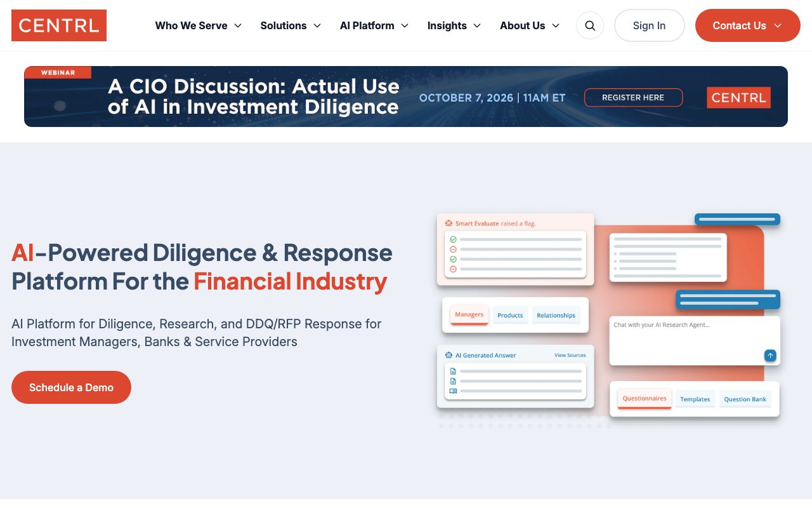This screenshot has width=812, height=508.
Task: Click the send arrow in AI Research chat
Action: (x=770, y=356)
